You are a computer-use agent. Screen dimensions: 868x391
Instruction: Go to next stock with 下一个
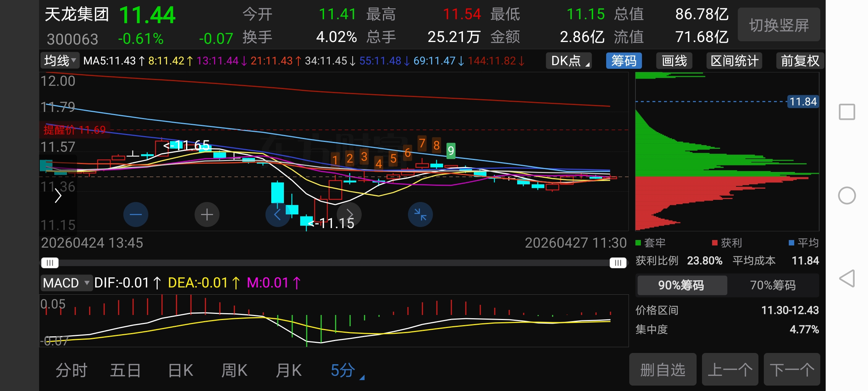pos(792,370)
